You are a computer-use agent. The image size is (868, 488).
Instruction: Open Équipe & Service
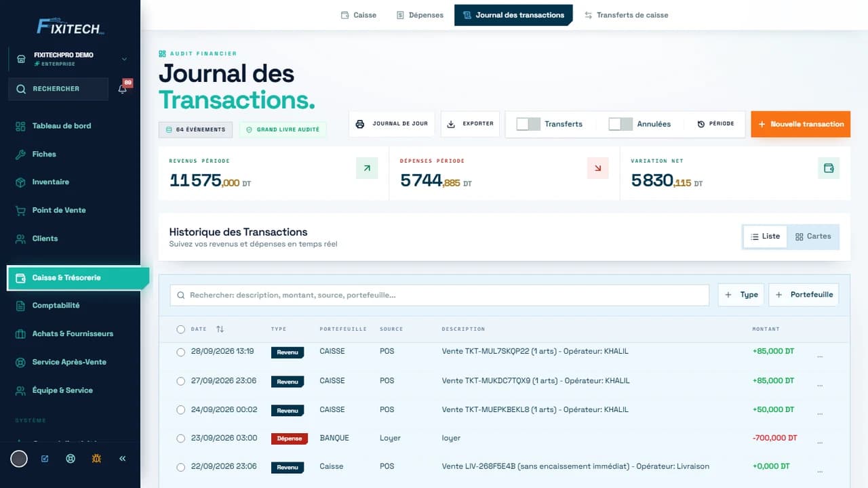62,390
